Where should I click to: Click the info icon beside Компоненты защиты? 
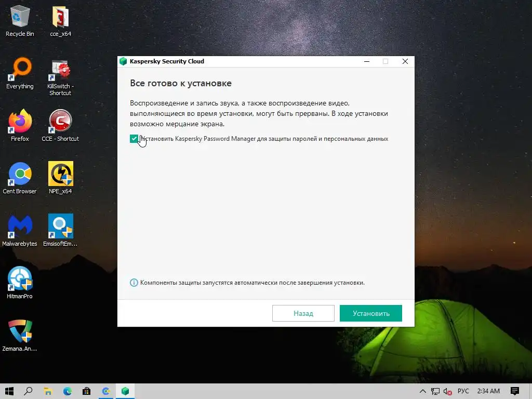(134, 283)
